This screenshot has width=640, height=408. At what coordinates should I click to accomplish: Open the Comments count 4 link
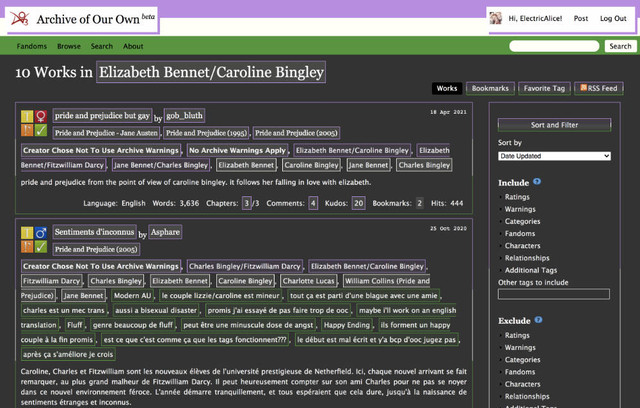pyautogui.click(x=313, y=203)
